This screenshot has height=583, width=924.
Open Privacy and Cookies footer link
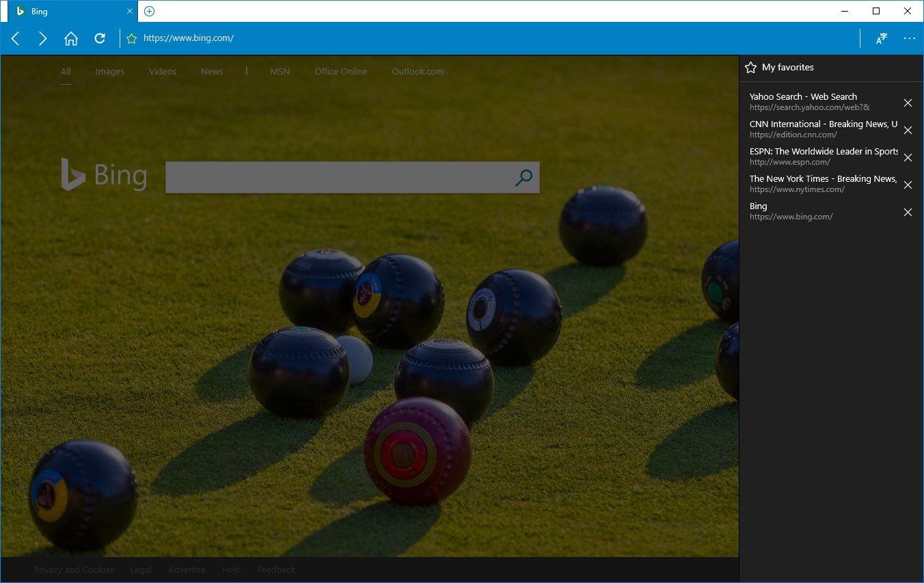tap(74, 569)
